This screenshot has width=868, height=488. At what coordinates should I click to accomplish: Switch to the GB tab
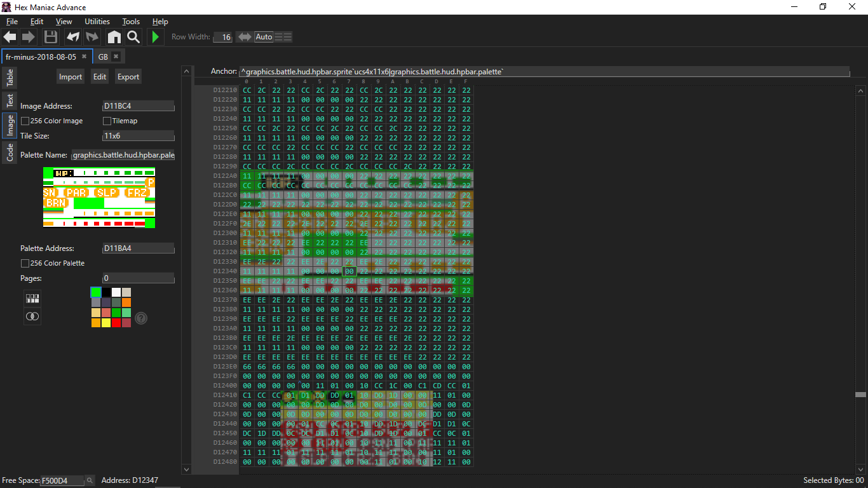pyautogui.click(x=103, y=57)
